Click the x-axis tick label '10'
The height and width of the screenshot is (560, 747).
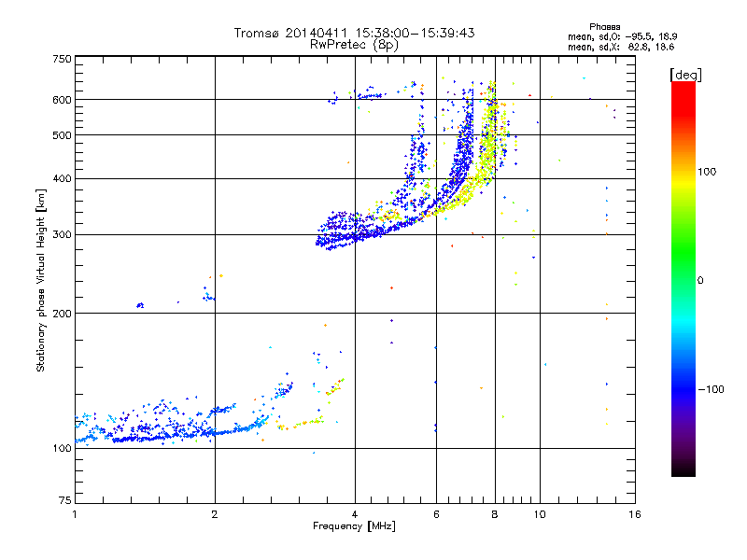pos(540,514)
